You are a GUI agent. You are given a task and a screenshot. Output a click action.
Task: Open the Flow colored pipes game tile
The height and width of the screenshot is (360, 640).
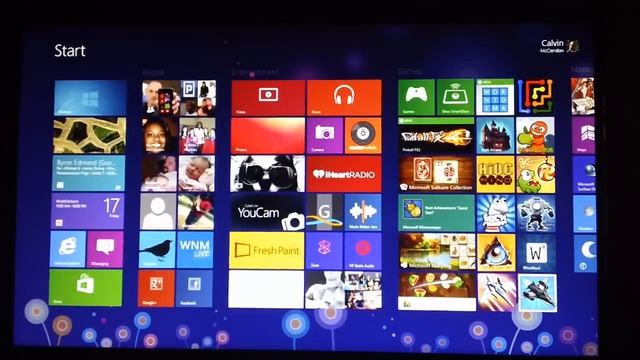535,97
